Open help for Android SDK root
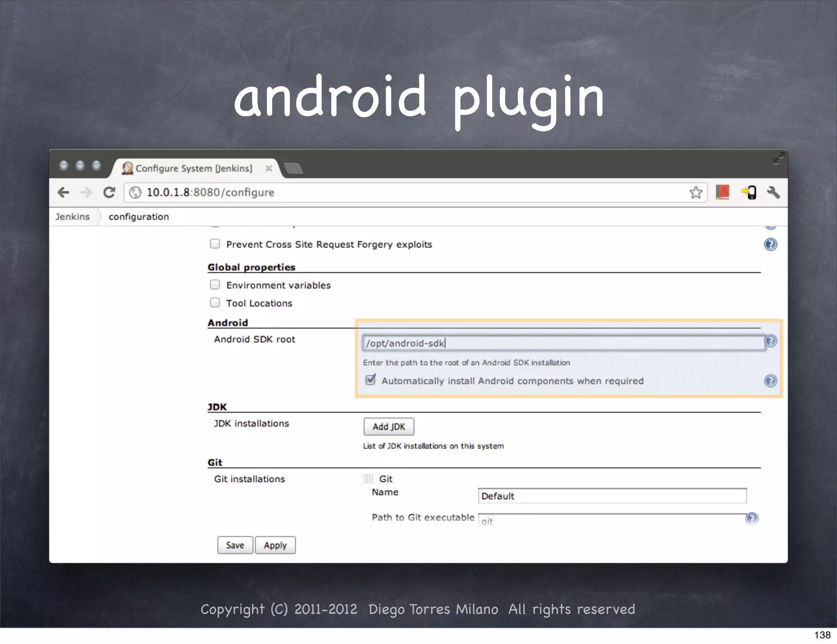The image size is (837, 644). 770,341
